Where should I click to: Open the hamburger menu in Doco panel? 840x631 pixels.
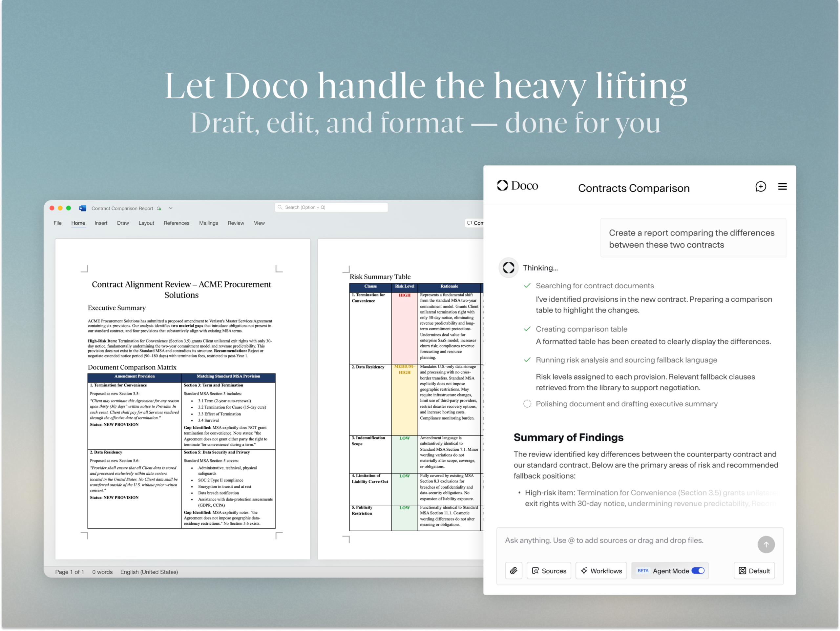pyautogui.click(x=782, y=186)
